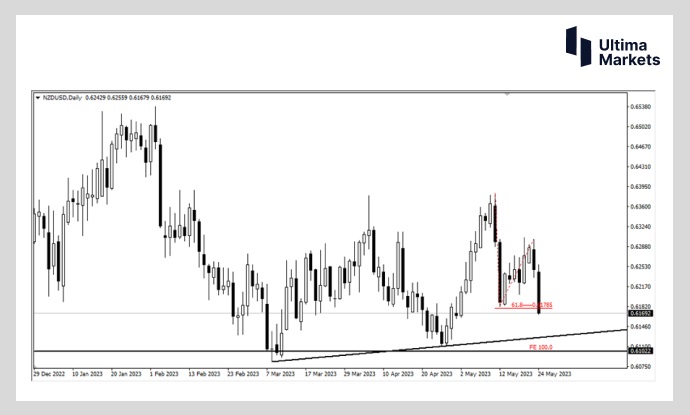
Task: Click price scale value 0.61820
Action: [640, 306]
